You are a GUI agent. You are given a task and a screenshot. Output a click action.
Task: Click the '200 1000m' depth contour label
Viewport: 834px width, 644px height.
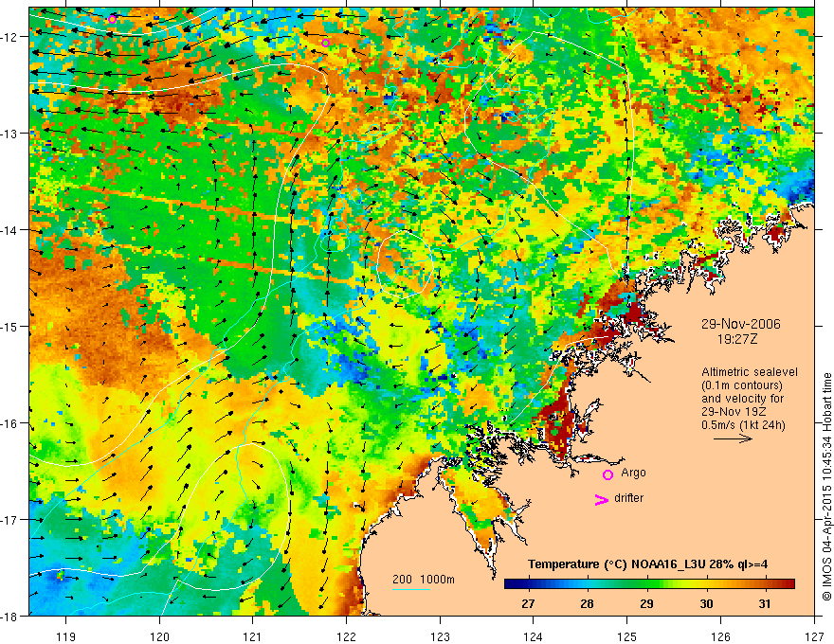point(424,580)
